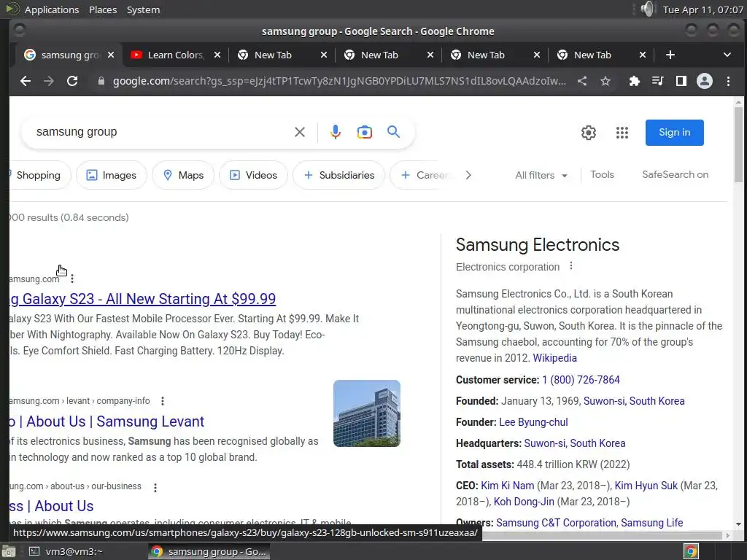View site information via the lock icon

pos(101,81)
